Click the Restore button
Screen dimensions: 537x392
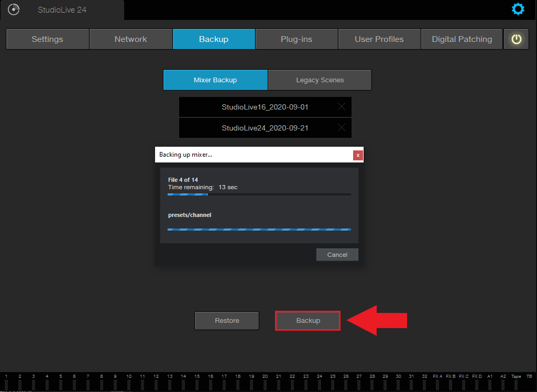227,321
